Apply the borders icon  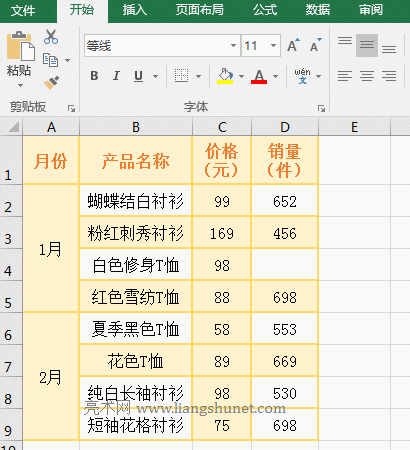(x=181, y=76)
